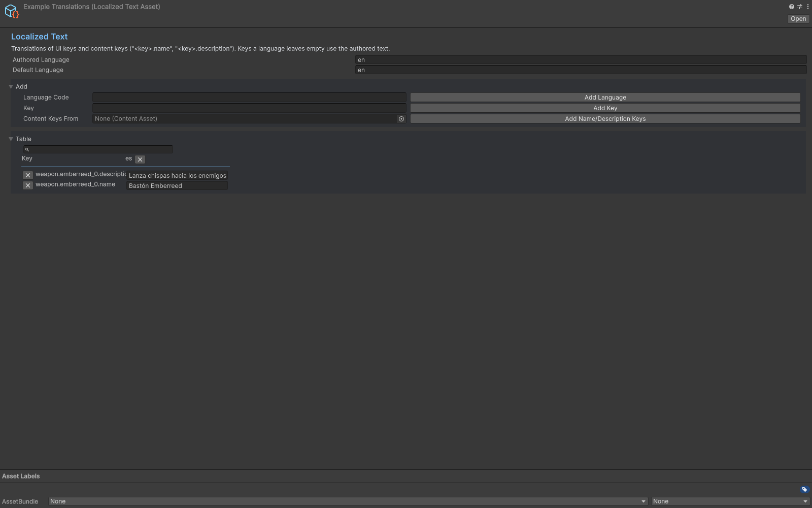Click the Asset Labels header
This screenshot has width=812, height=508.
click(21, 477)
